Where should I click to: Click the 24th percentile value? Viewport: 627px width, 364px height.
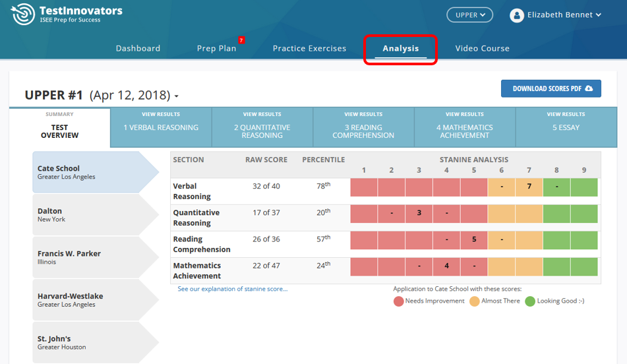324,265
